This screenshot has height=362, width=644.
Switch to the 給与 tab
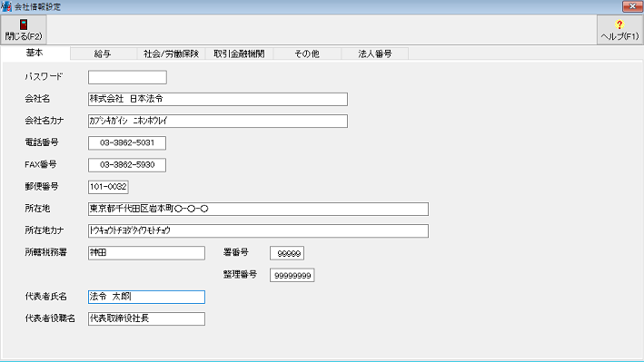[x=103, y=54]
